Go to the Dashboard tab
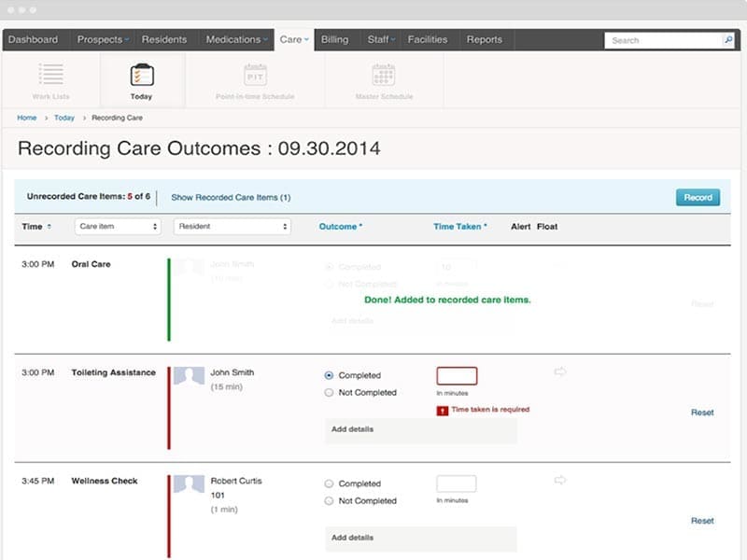Viewport: 747px width, 560px height. point(33,39)
